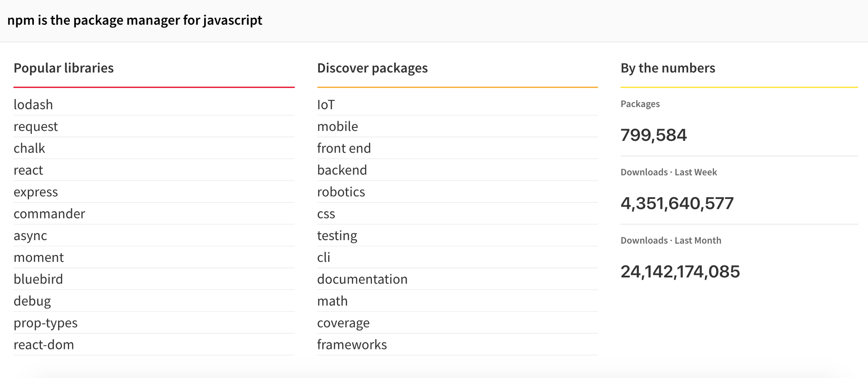This screenshot has width=868, height=378.
Task: Click the request package link
Action: pos(36,127)
